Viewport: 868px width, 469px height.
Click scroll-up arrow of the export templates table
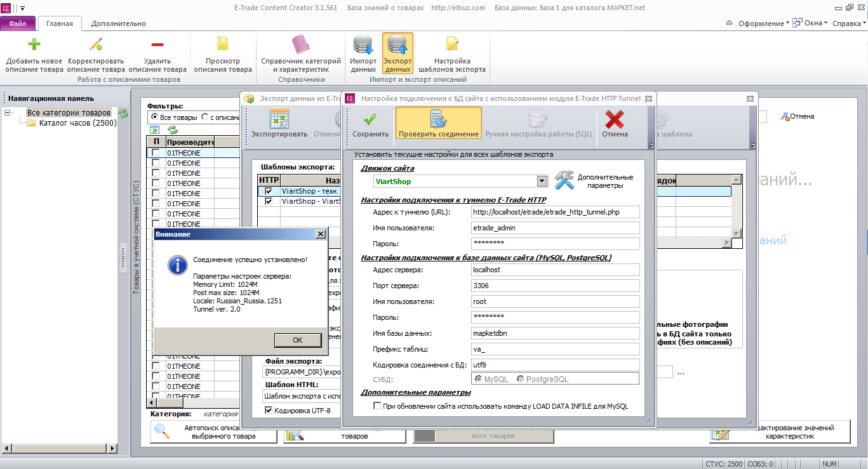tap(737, 181)
